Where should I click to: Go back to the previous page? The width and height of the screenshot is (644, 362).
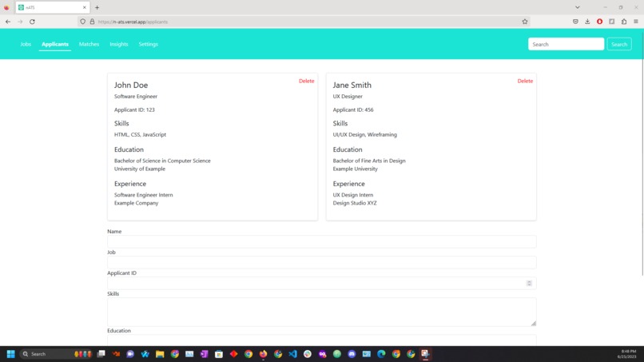pos(8,22)
